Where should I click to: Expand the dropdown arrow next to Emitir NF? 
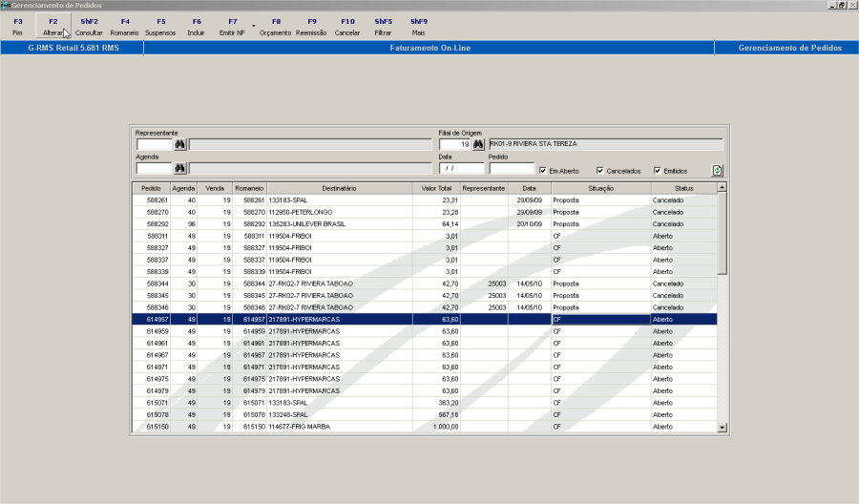[254, 26]
